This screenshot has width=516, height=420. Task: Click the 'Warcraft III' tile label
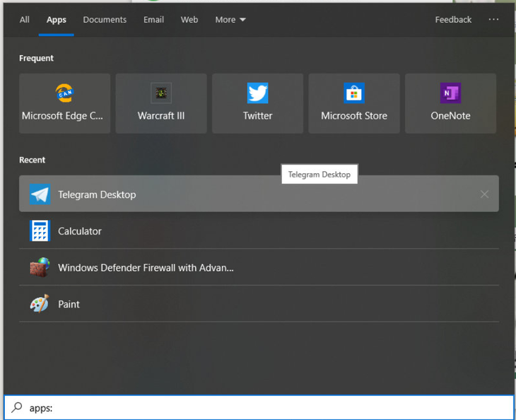161,116
